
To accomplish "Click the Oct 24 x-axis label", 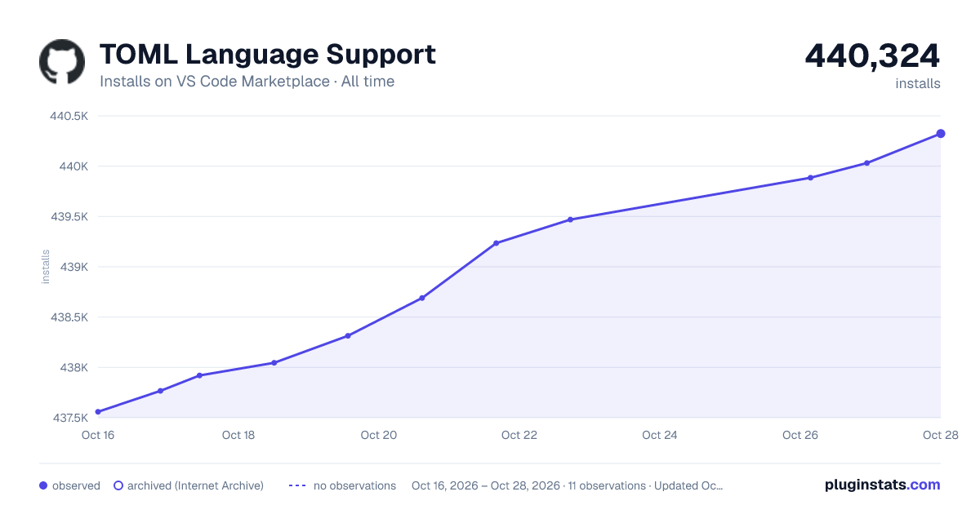I will [x=660, y=435].
